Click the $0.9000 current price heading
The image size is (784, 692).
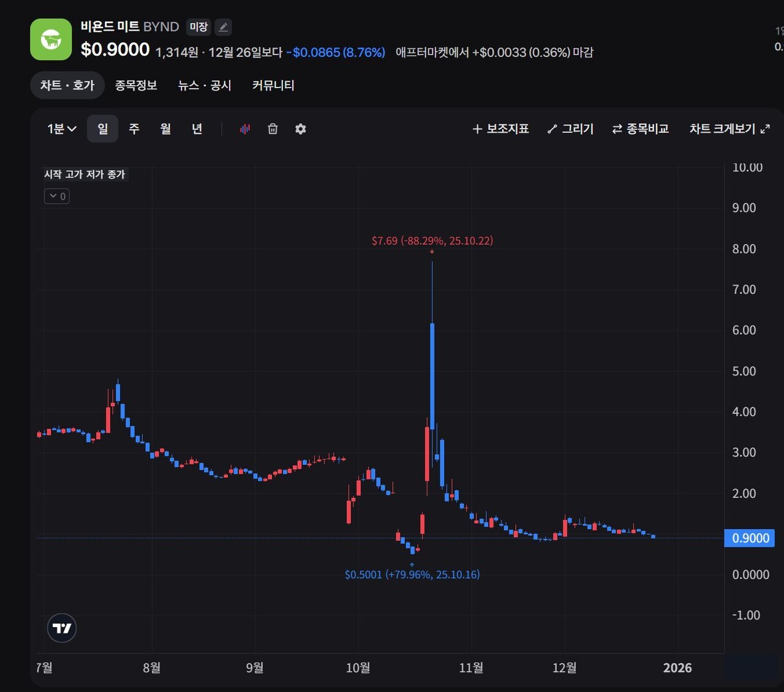point(115,50)
